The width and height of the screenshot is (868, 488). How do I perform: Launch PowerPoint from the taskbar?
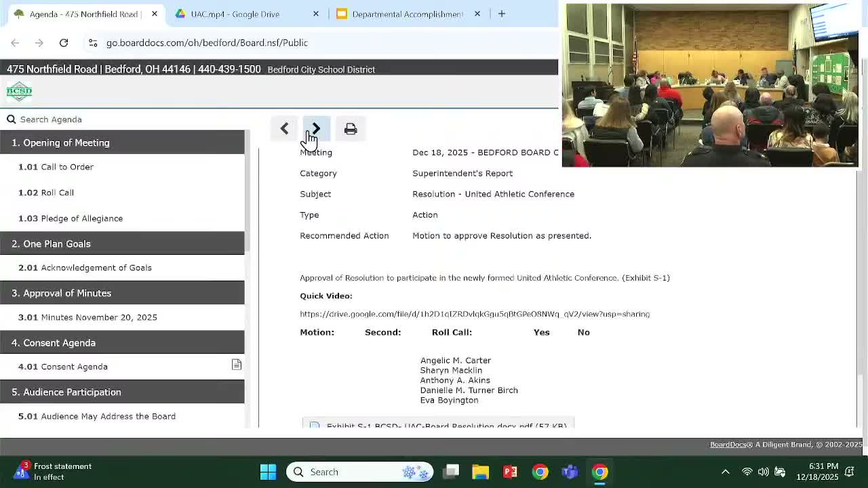pos(510,472)
